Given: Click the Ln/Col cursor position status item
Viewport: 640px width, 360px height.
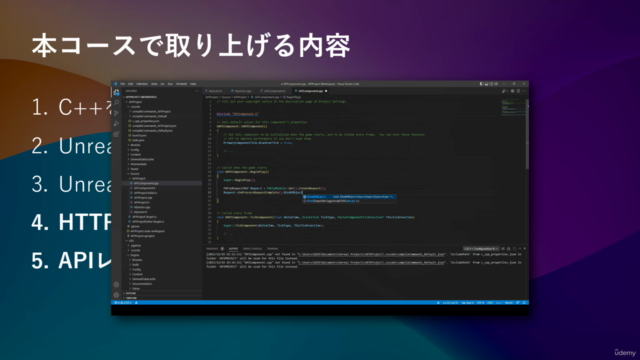Looking at the screenshot, I should (x=450, y=302).
